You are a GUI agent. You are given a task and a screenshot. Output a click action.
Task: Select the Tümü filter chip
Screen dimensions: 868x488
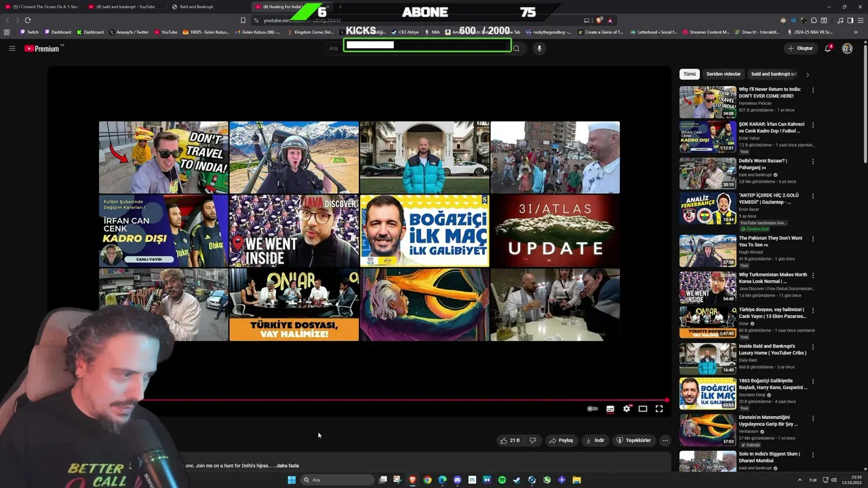point(690,74)
